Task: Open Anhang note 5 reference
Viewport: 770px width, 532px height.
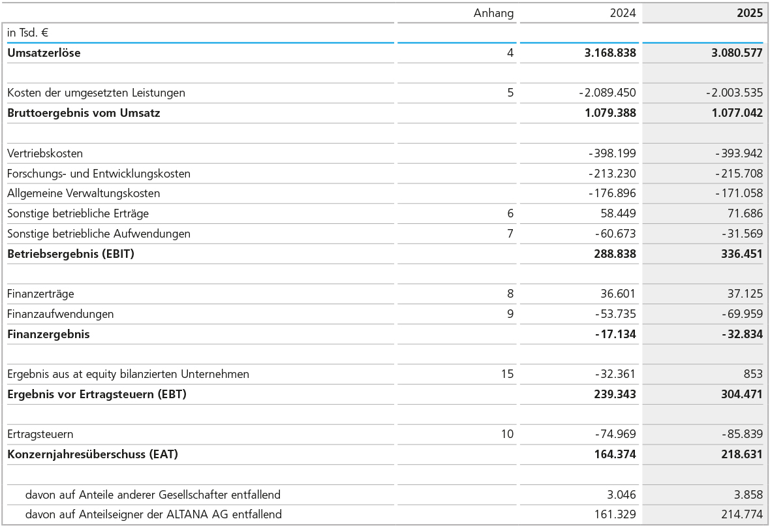Action: (510, 93)
